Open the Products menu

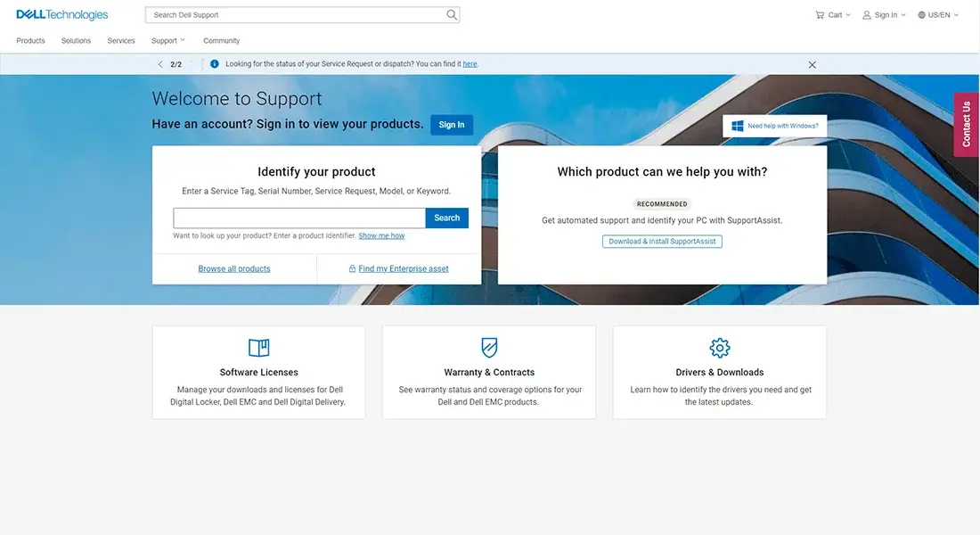pyautogui.click(x=30, y=41)
